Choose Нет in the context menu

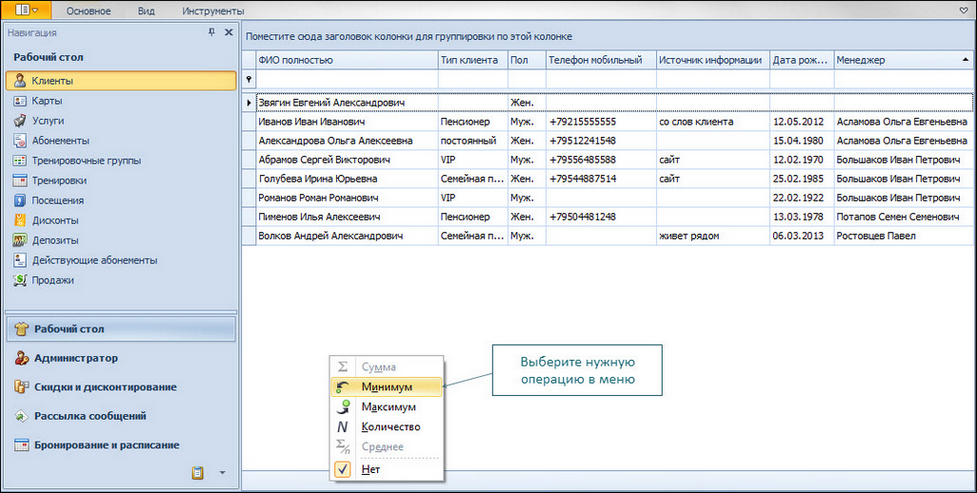[x=386, y=469]
